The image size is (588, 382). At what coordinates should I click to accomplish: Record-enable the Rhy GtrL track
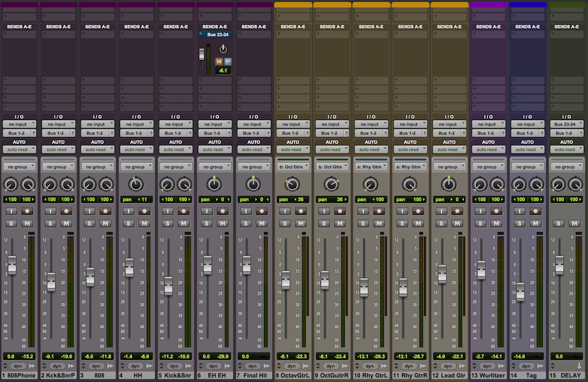(379, 211)
